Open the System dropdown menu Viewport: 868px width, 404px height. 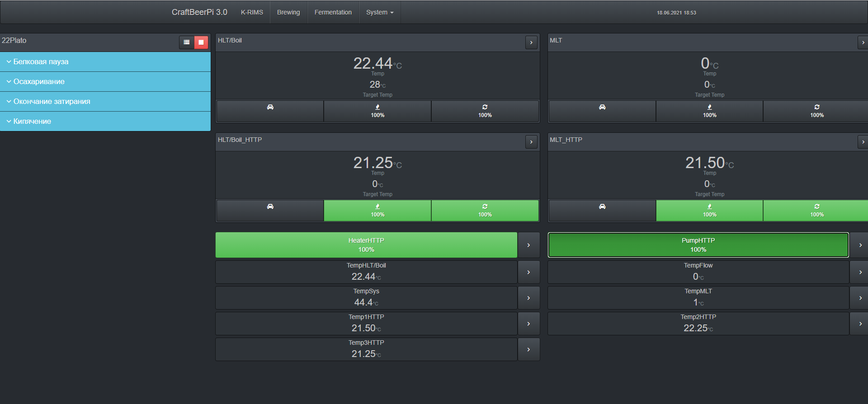[x=380, y=12]
